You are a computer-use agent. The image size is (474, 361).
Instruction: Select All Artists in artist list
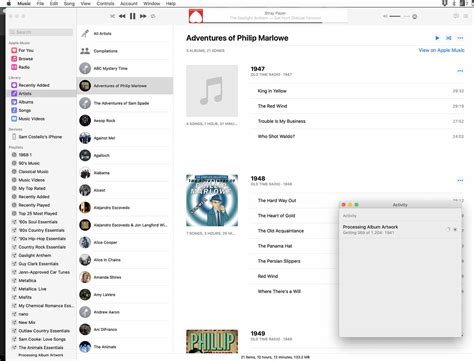[124, 33]
